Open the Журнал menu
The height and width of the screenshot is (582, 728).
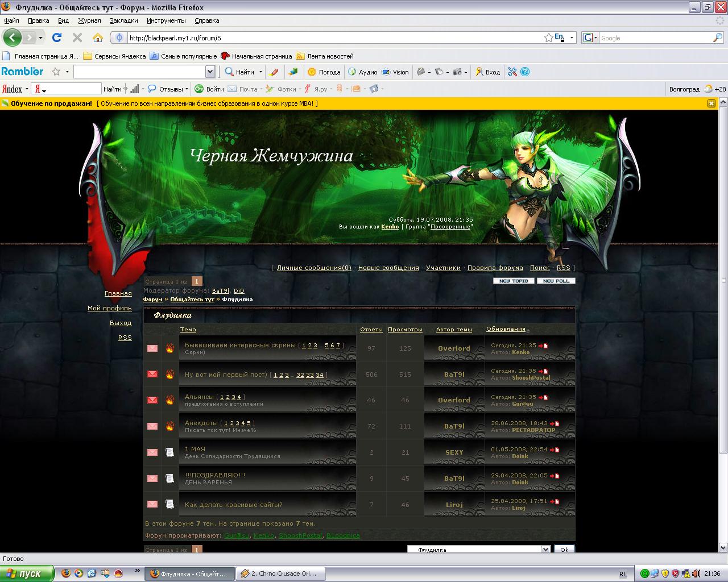pos(89,20)
